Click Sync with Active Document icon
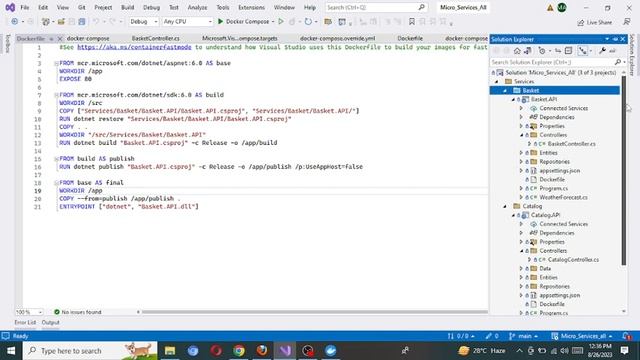 coord(558,51)
